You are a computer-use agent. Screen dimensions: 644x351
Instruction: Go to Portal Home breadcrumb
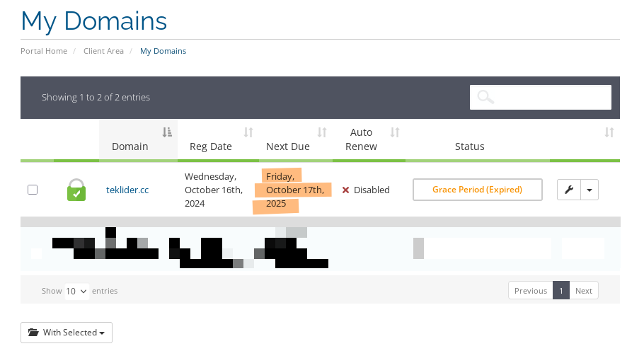tap(44, 51)
